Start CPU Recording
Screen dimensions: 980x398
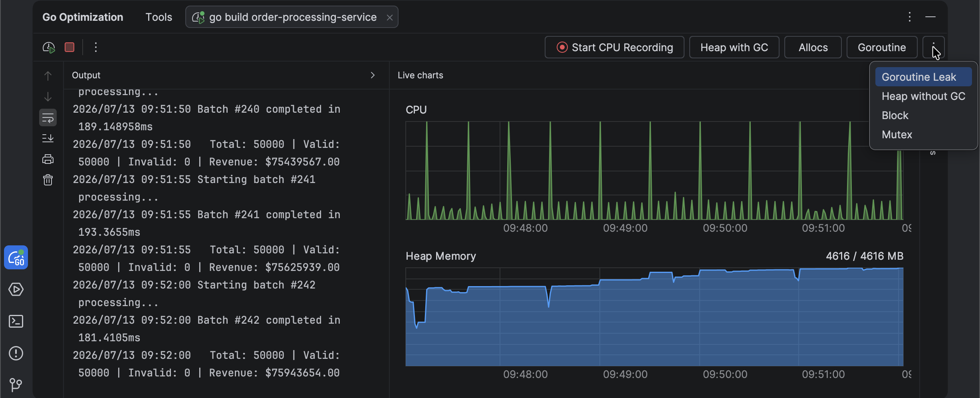coord(615,48)
